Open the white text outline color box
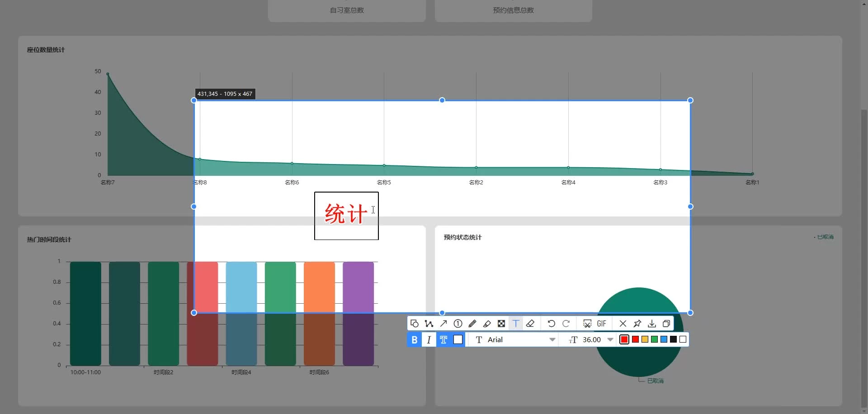Viewport: 868px width, 414px height. 458,340
